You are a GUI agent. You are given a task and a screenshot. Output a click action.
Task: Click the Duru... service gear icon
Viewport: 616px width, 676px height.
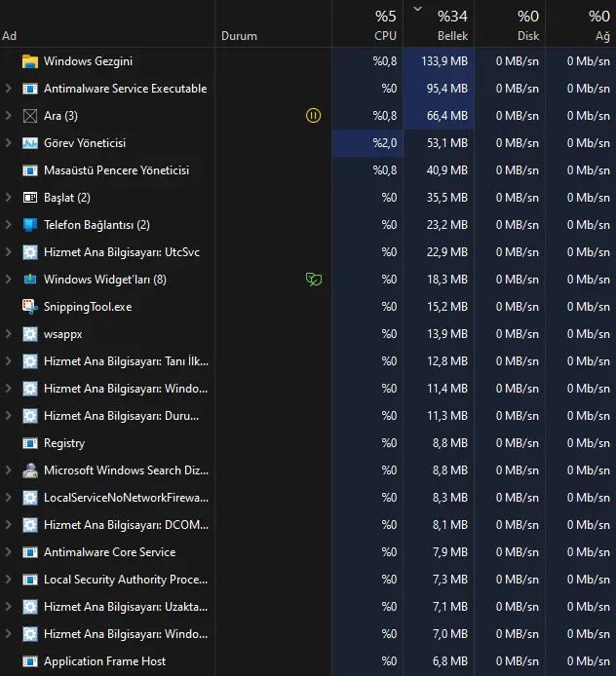(x=30, y=416)
